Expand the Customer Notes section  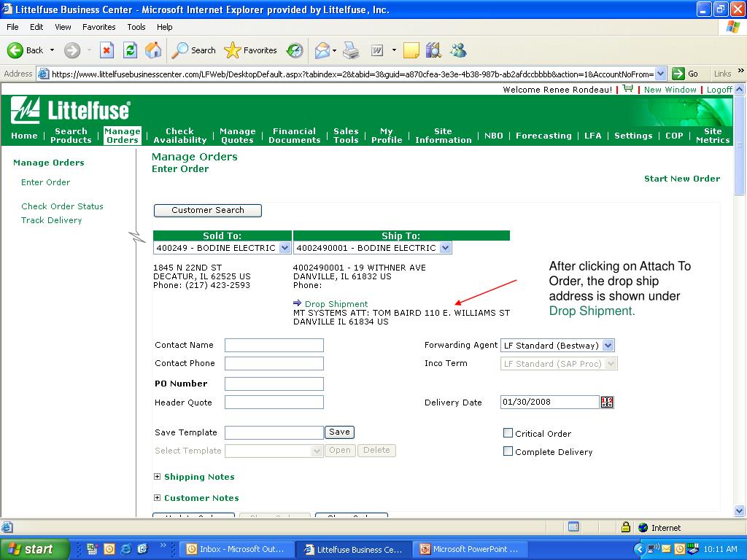pyautogui.click(x=158, y=497)
